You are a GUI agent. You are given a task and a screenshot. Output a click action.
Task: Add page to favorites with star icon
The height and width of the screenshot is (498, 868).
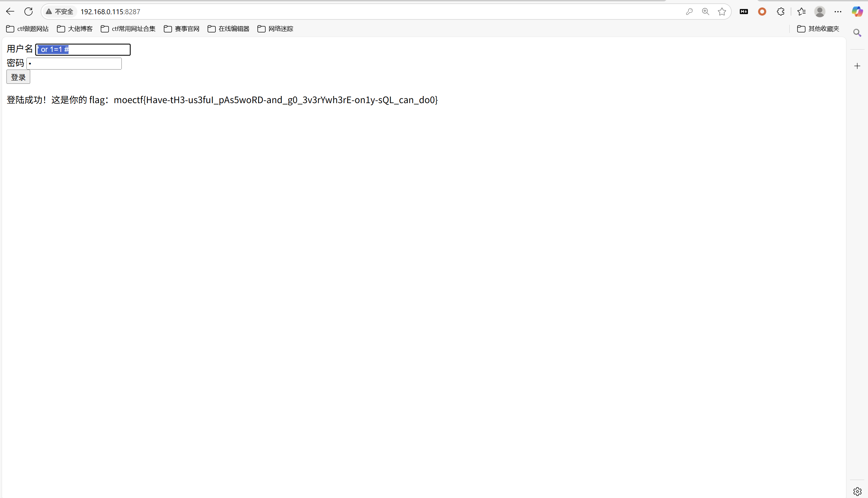pos(722,12)
